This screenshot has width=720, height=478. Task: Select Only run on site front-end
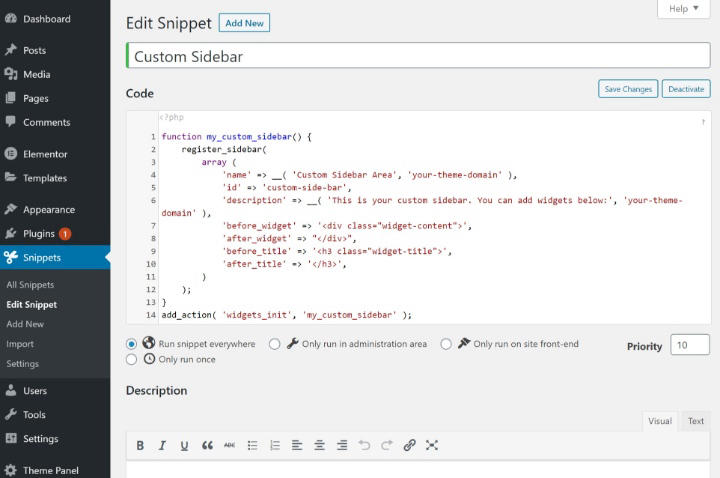[x=446, y=344]
